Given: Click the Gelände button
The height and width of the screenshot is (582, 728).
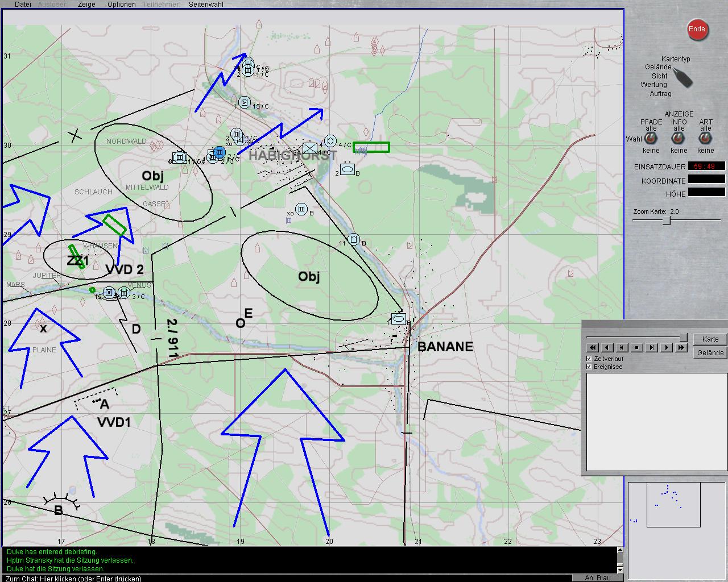Looking at the screenshot, I should point(710,353).
